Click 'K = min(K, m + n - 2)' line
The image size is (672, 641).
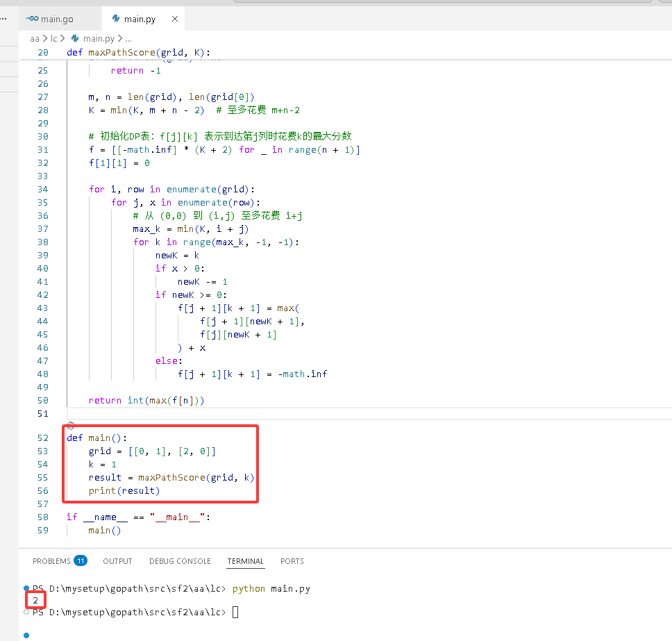click(146, 110)
